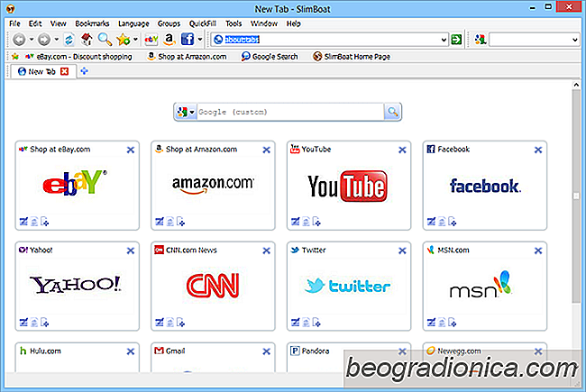Image resolution: width=586 pixels, height=392 pixels.
Task: Open the Bookmarks menu
Action: coord(92,23)
